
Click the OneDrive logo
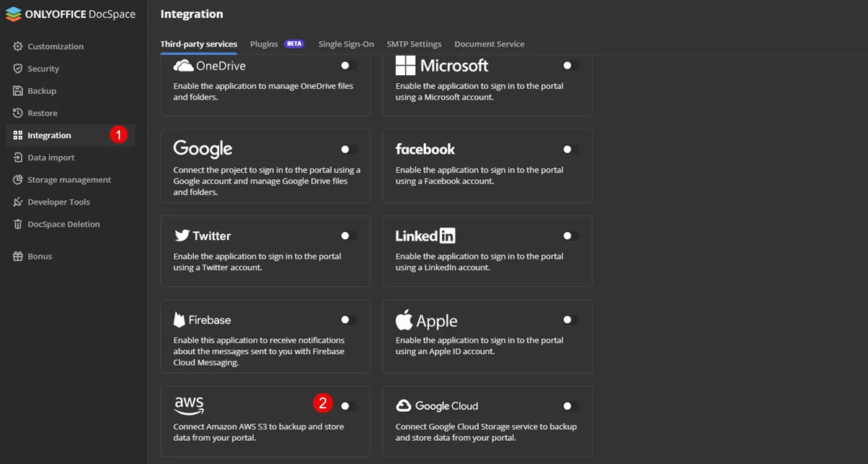210,66
